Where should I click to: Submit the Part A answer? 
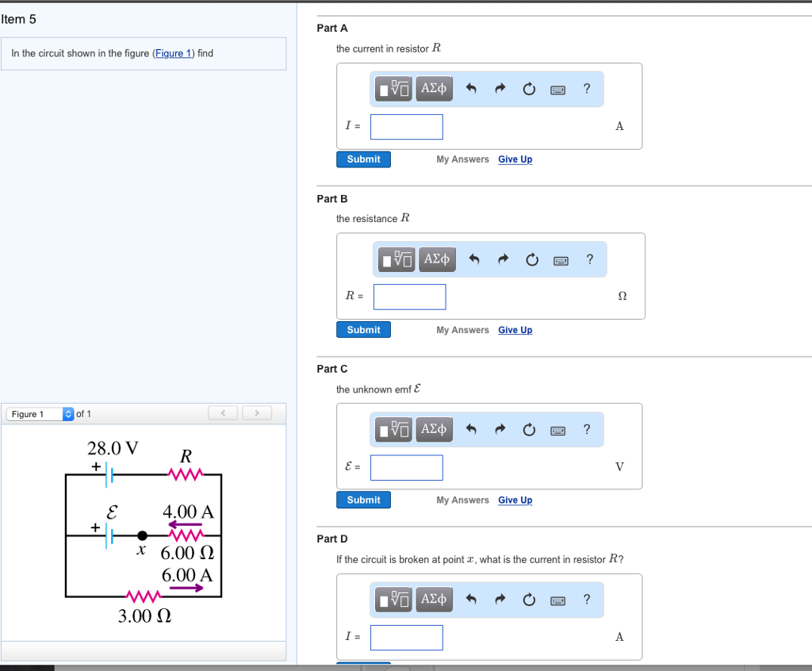pyautogui.click(x=363, y=159)
